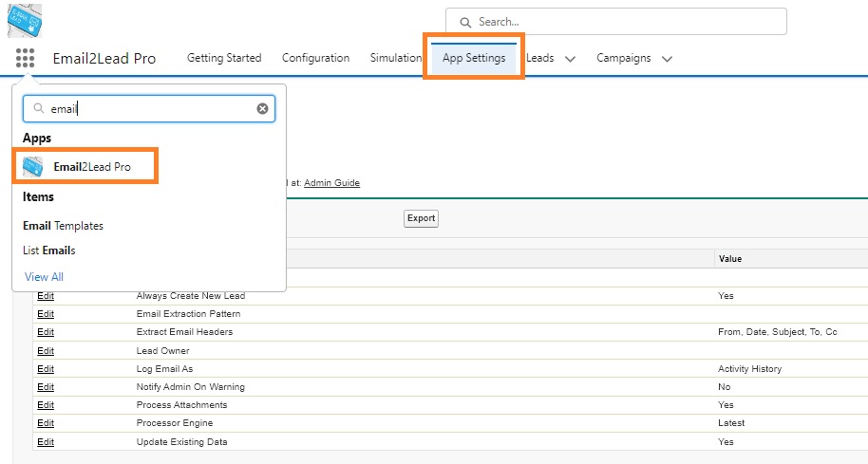This screenshot has width=868, height=464.
Task: Click the 'No' value for Notify Admin
Action: click(724, 387)
